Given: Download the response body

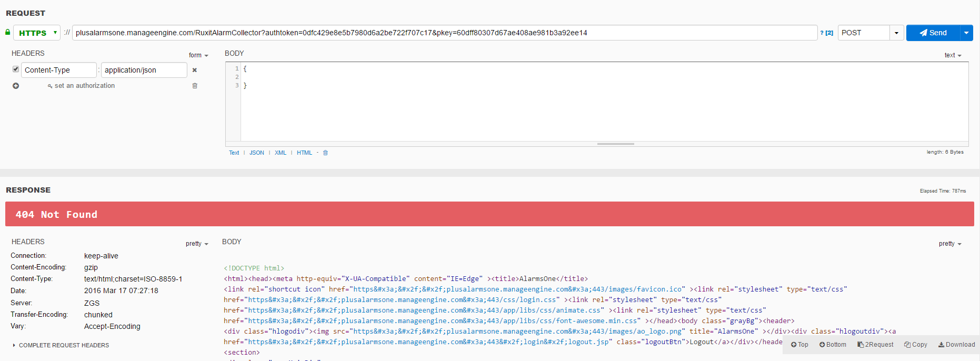Looking at the screenshot, I should [956, 345].
